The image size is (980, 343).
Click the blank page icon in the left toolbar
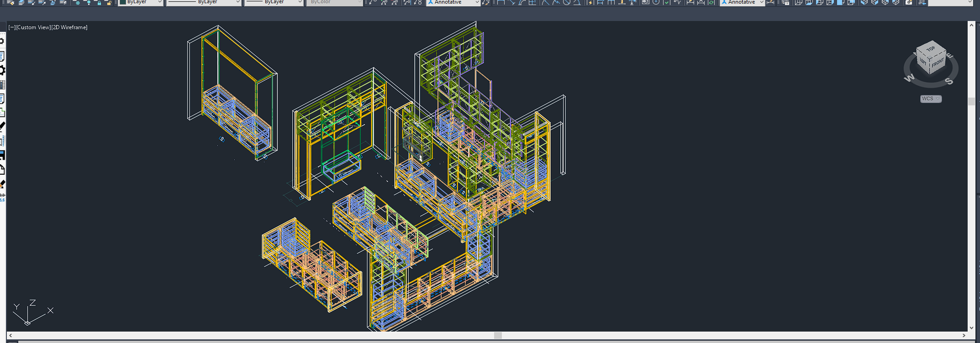pyautogui.click(x=2, y=170)
